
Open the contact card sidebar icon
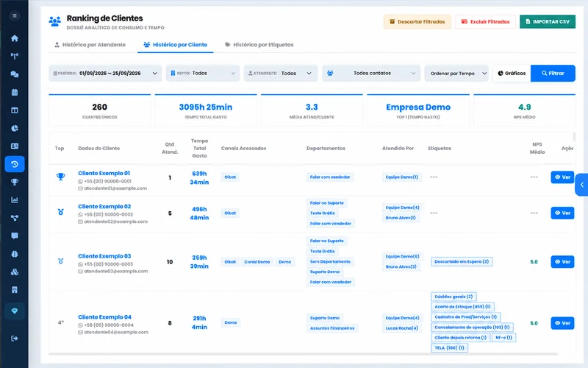[x=15, y=146]
